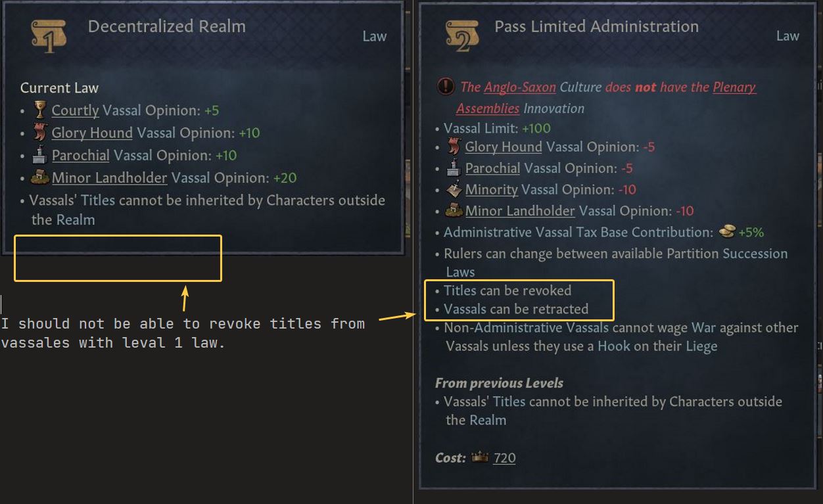This screenshot has height=504, width=823.
Task: Click the Courtly vassal link
Action: (x=75, y=110)
